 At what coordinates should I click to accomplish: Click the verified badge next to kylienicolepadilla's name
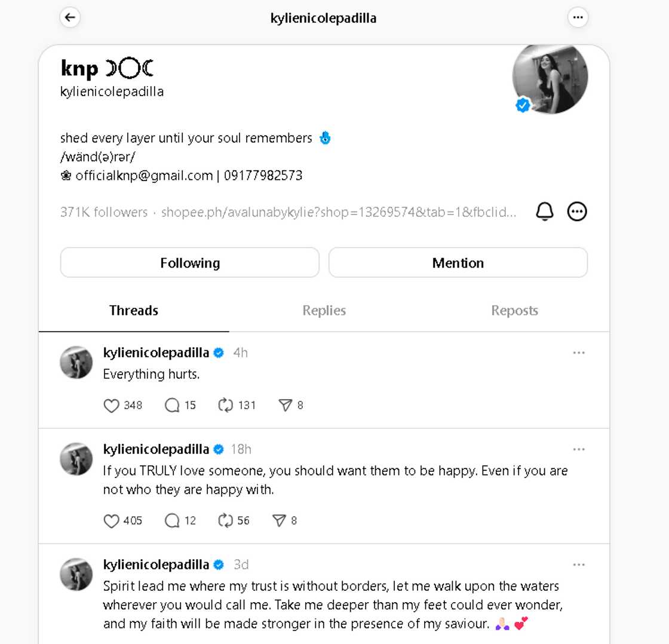(219, 352)
